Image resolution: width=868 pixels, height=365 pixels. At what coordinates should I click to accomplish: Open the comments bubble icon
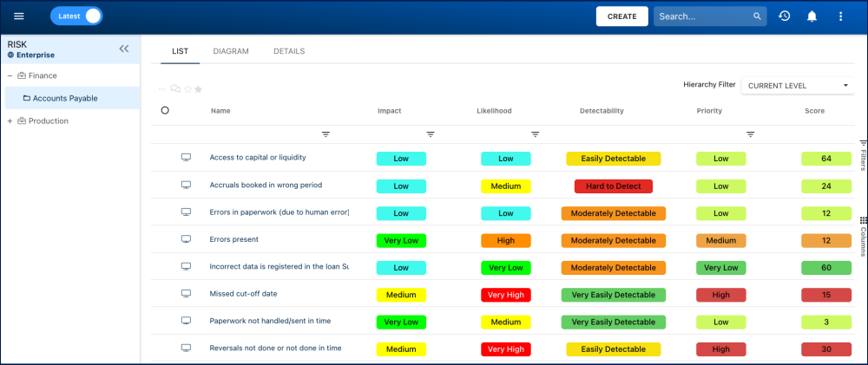tap(175, 89)
